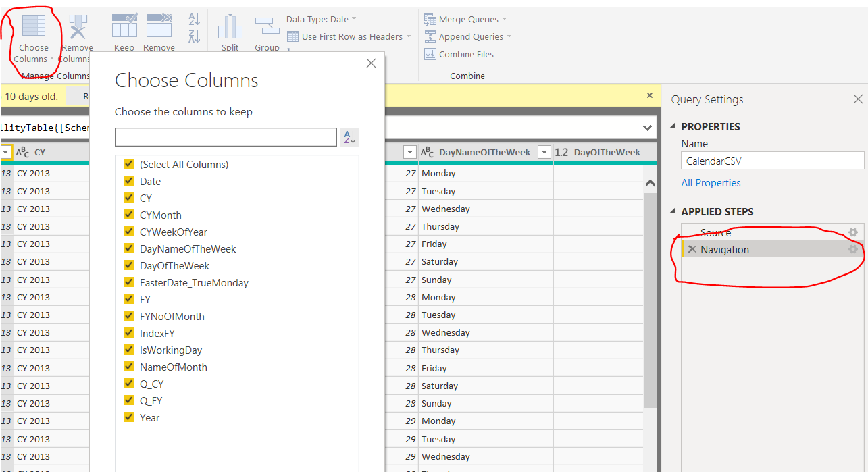Uncheck the IsWorkingDay checkbox
Image resolution: width=868 pixels, height=472 pixels.
click(128, 350)
